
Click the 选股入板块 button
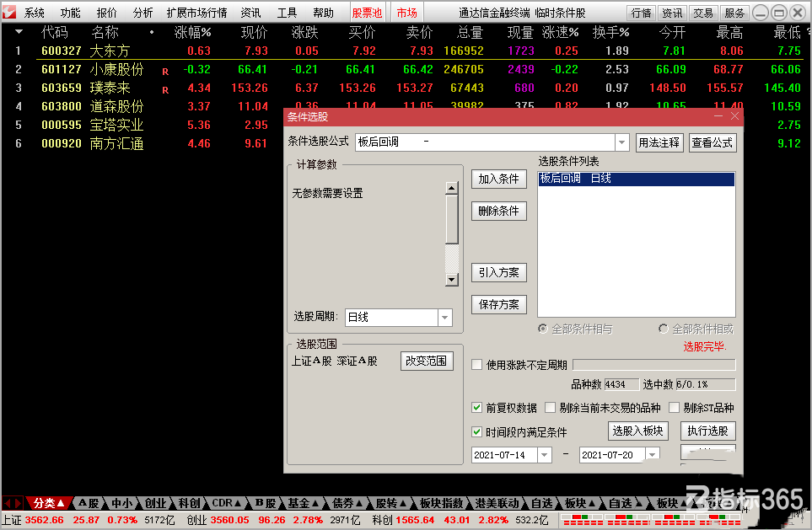coord(638,431)
